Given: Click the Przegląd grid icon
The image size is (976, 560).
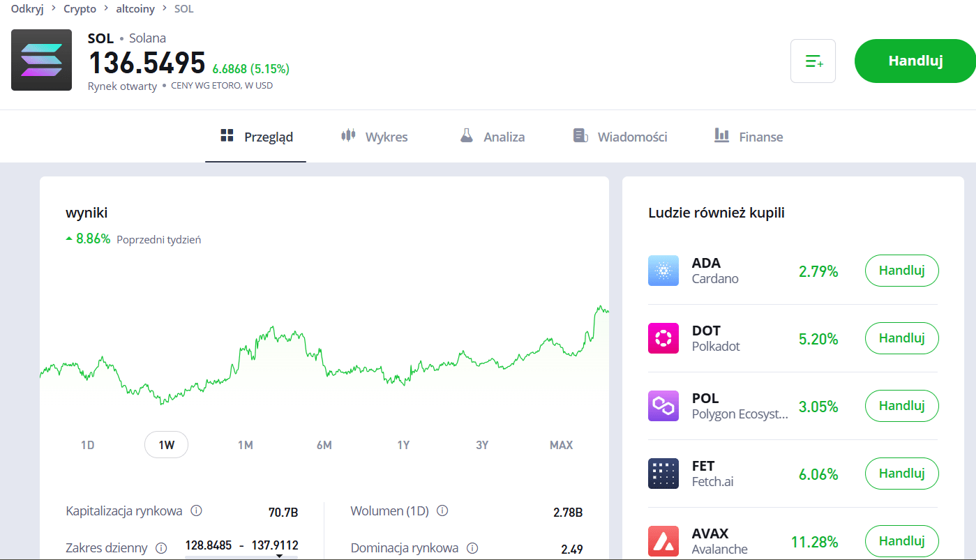Looking at the screenshot, I should click(227, 135).
